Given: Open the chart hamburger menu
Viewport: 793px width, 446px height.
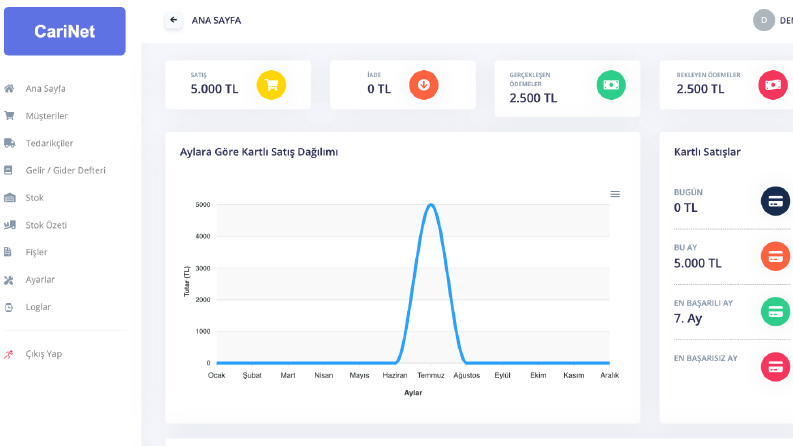Looking at the screenshot, I should pos(615,194).
